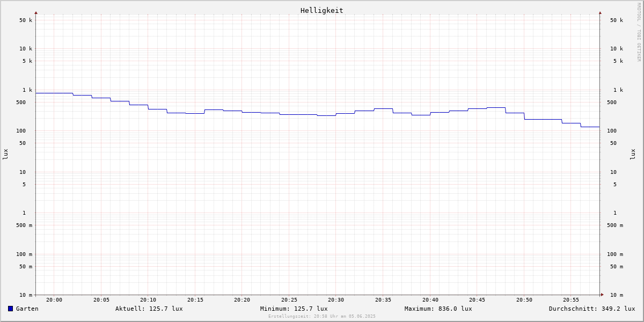644x322 pixels.
Task: Click the 20:55 time axis label
Action: [571, 300]
